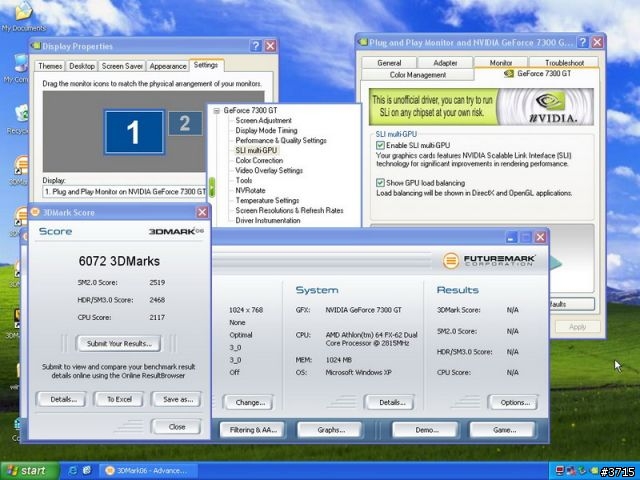Open the Color Management tab
Viewport: 640px width, 480px height.
[418, 75]
